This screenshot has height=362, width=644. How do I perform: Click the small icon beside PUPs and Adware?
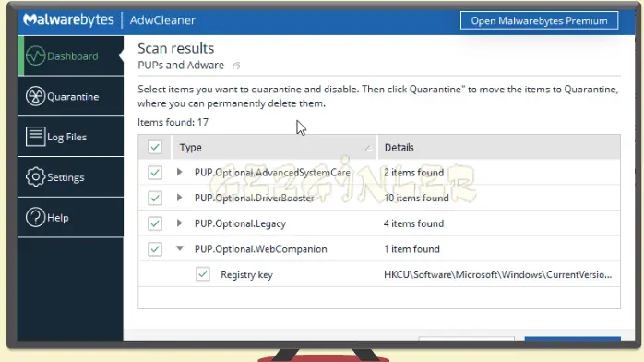(236, 66)
